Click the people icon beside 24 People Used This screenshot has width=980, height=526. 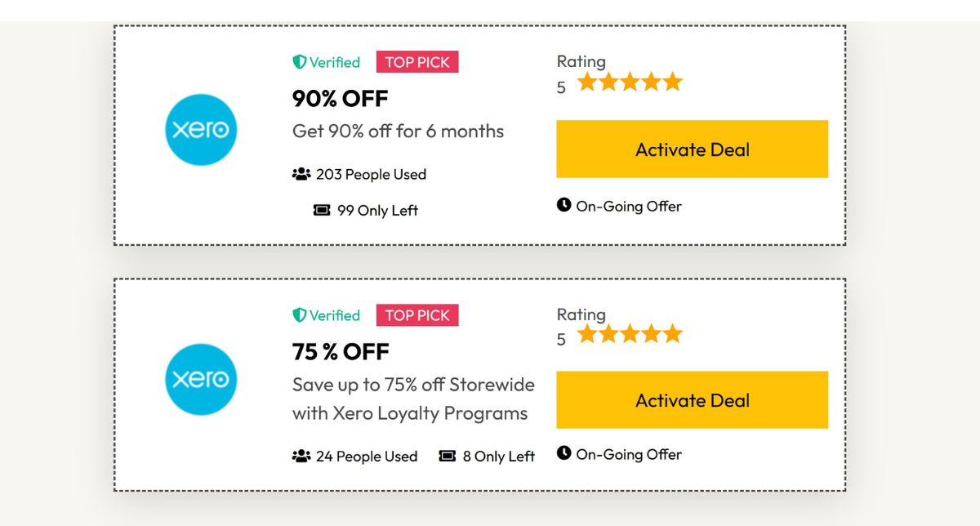click(x=301, y=457)
